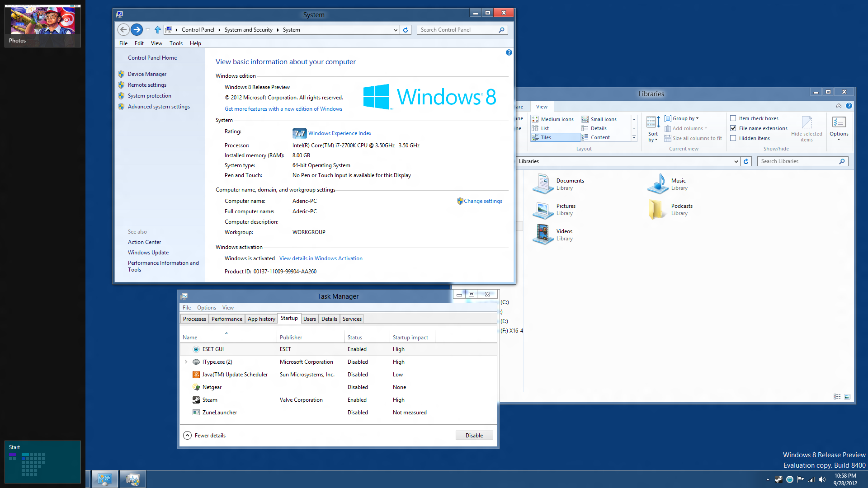Viewport: 868px width, 488px height.
Task: Open the Podcasts library folder icon
Action: (x=658, y=209)
